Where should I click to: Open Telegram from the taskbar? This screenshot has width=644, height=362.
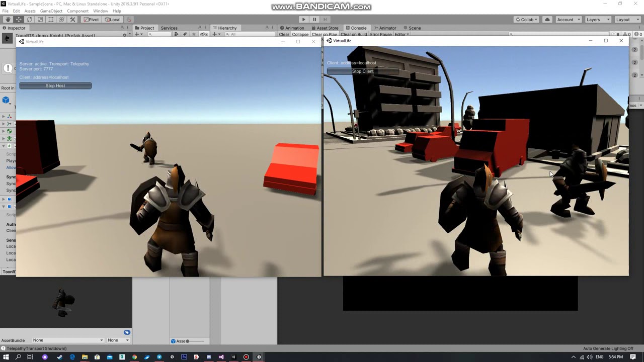(159, 357)
